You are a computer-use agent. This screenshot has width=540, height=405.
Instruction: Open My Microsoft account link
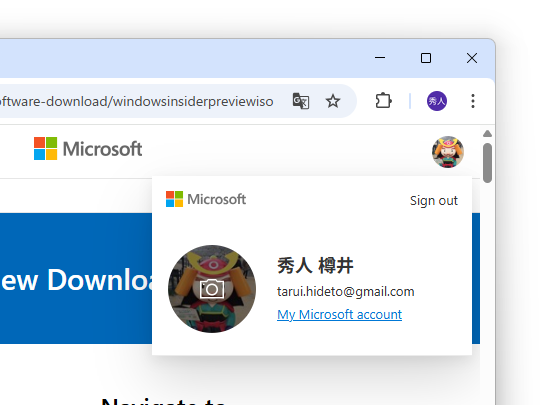pyautogui.click(x=340, y=314)
